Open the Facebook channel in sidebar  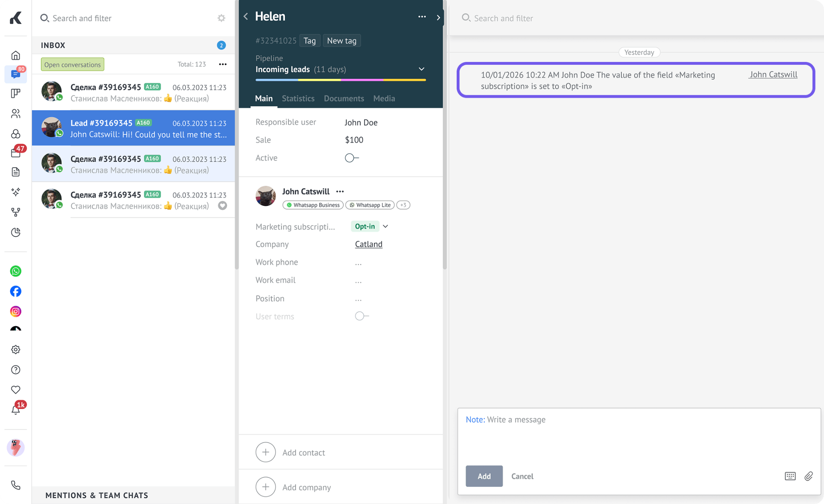click(16, 291)
